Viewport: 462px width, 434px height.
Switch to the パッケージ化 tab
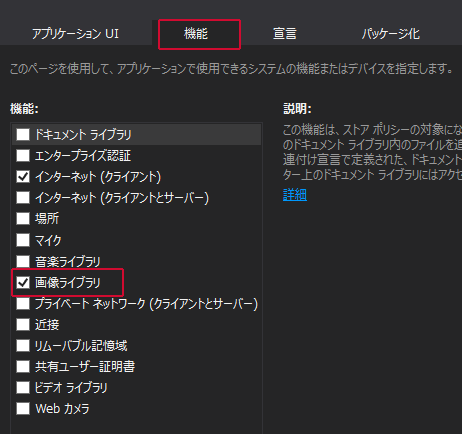[391, 34]
